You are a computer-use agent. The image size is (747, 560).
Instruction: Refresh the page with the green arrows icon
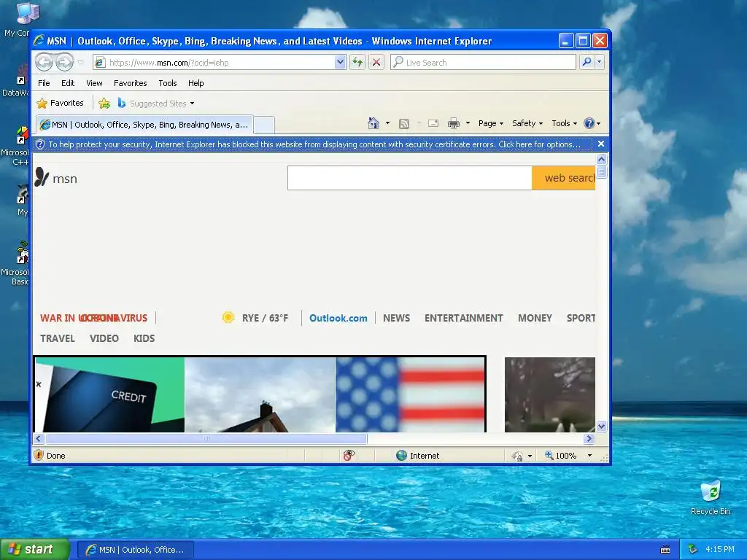[x=357, y=62]
